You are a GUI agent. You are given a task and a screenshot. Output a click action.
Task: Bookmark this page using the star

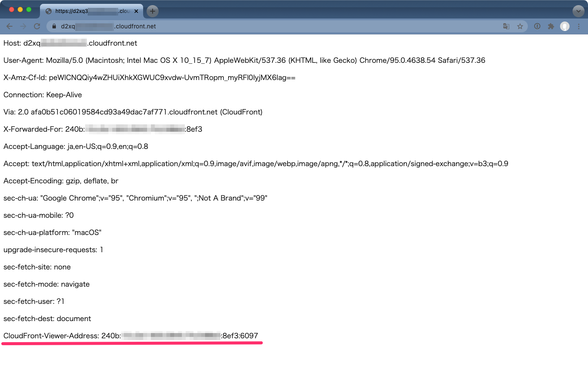[521, 26]
